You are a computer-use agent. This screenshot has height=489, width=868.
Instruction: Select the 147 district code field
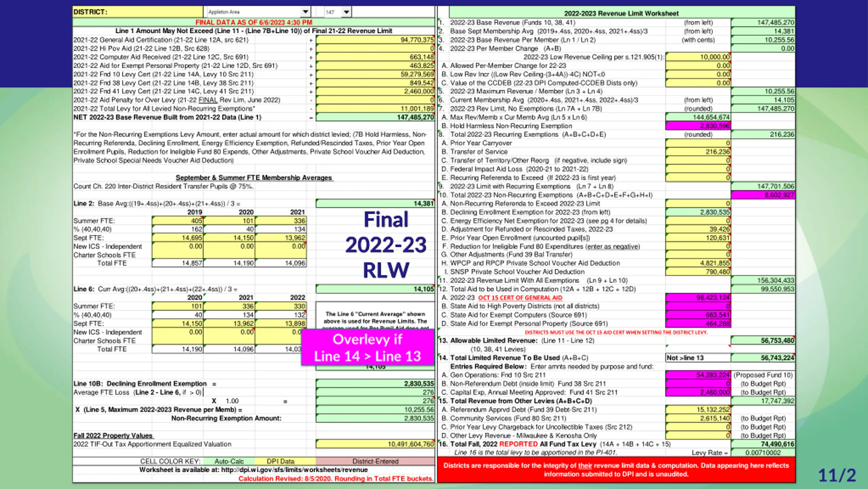tap(333, 12)
